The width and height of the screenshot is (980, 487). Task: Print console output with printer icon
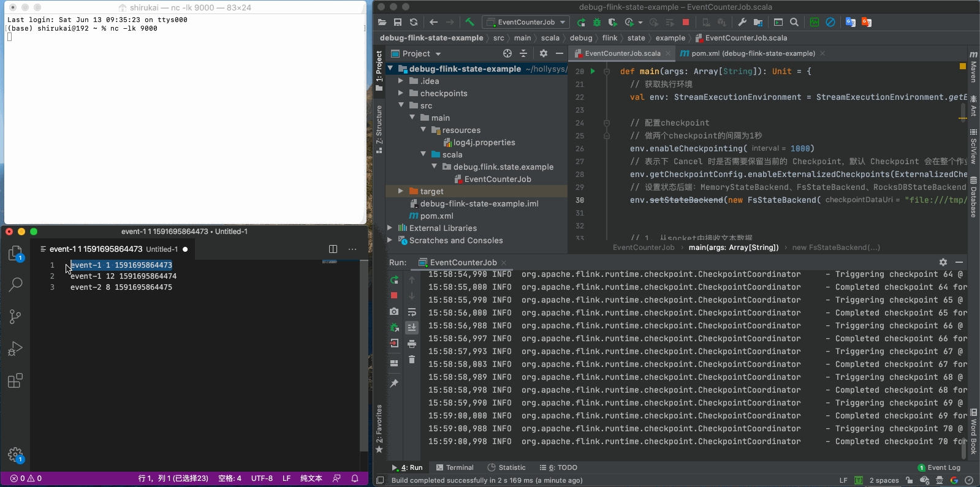[x=412, y=344]
